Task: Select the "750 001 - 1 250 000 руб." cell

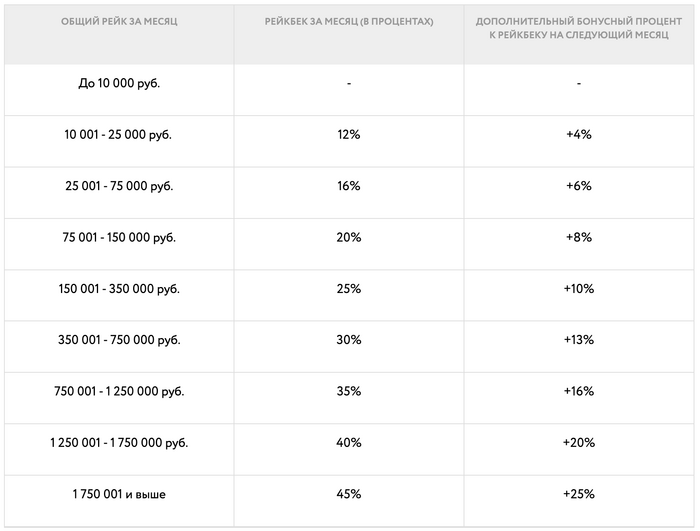Action: (118, 391)
